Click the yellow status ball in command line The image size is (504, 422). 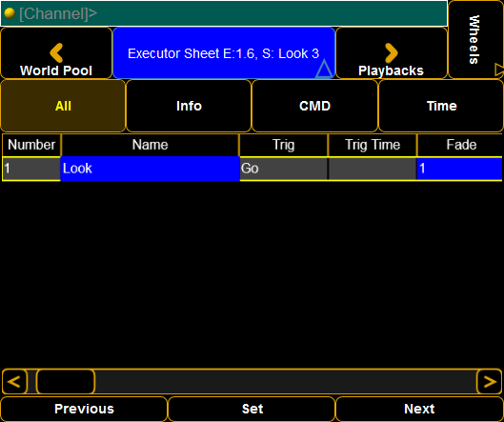[10, 13]
